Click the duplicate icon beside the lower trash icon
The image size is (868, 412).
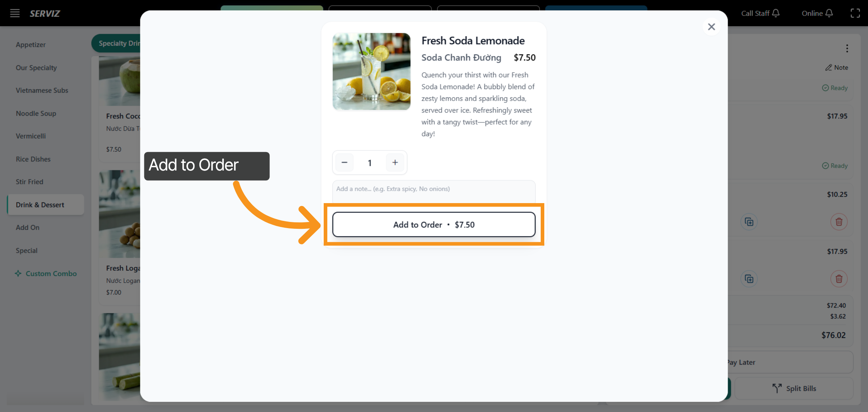(x=749, y=279)
